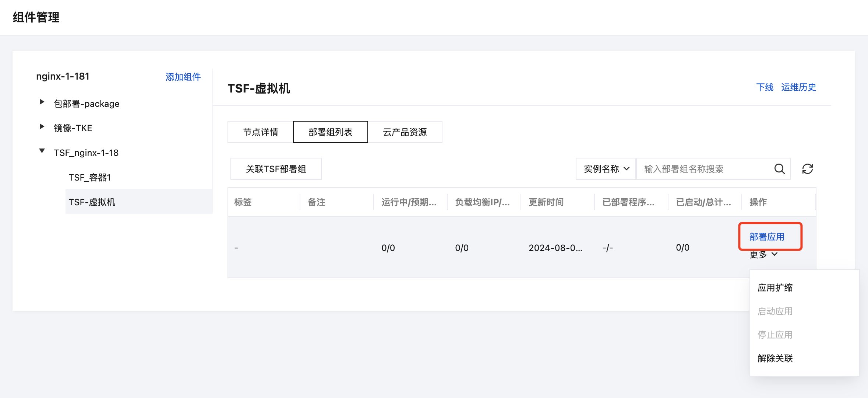The image size is (868, 398).
Task: Select TSF-虚拟机 in the tree
Action: pyautogui.click(x=92, y=202)
